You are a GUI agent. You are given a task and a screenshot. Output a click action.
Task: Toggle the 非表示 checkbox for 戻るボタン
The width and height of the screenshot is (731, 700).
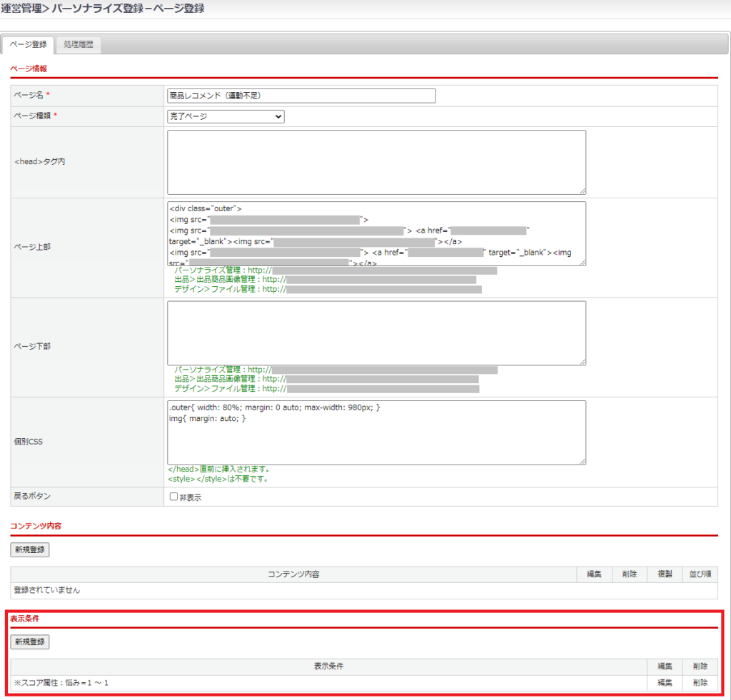173,497
